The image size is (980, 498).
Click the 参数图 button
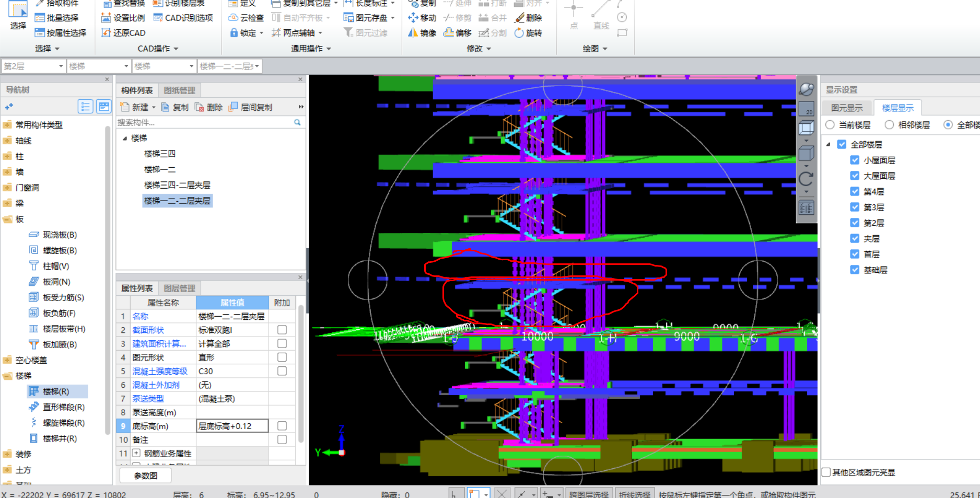[x=145, y=476]
